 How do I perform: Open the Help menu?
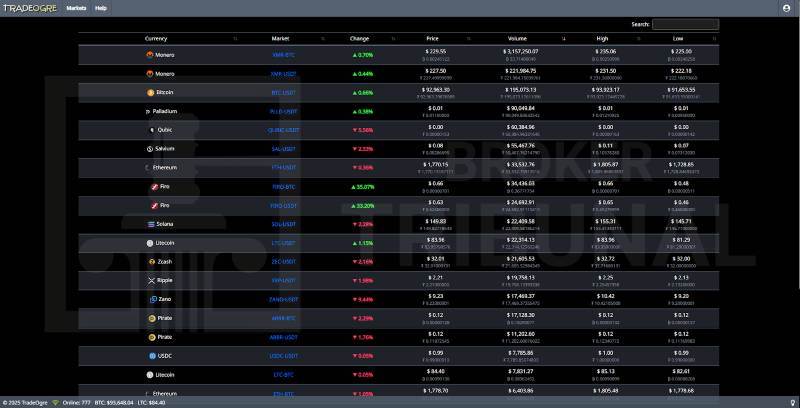pyautogui.click(x=101, y=8)
